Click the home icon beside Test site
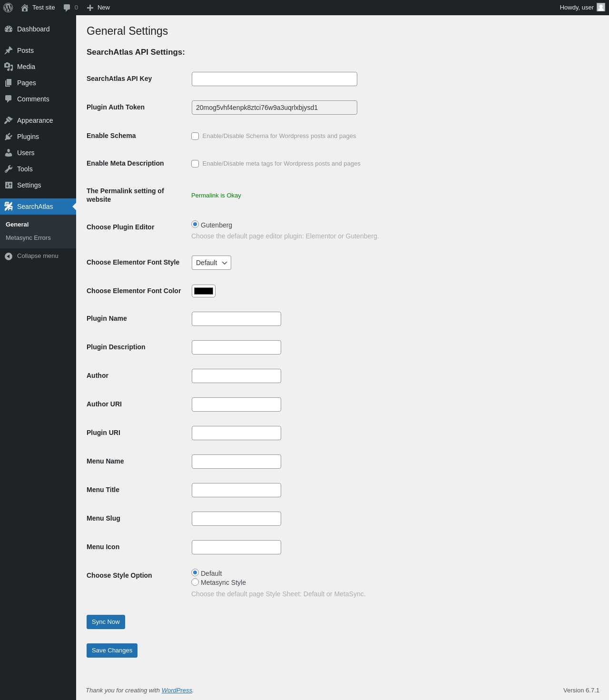 pos(25,8)
